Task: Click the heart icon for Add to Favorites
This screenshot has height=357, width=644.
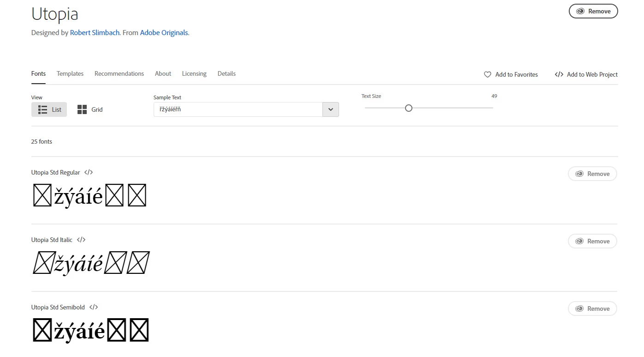Action: [x=488, y=74]
